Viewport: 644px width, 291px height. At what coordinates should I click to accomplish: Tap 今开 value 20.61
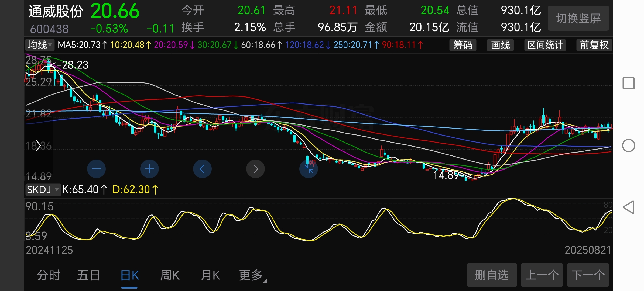point(252,11)
